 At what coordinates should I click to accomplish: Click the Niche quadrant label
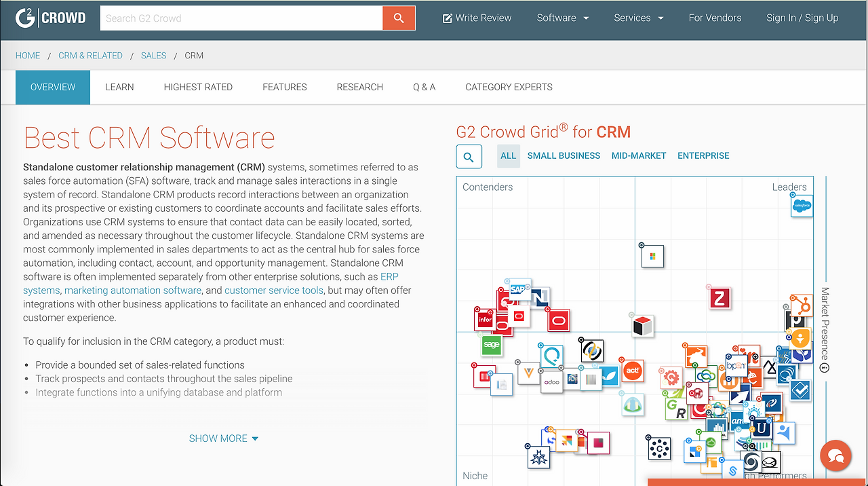475,476
